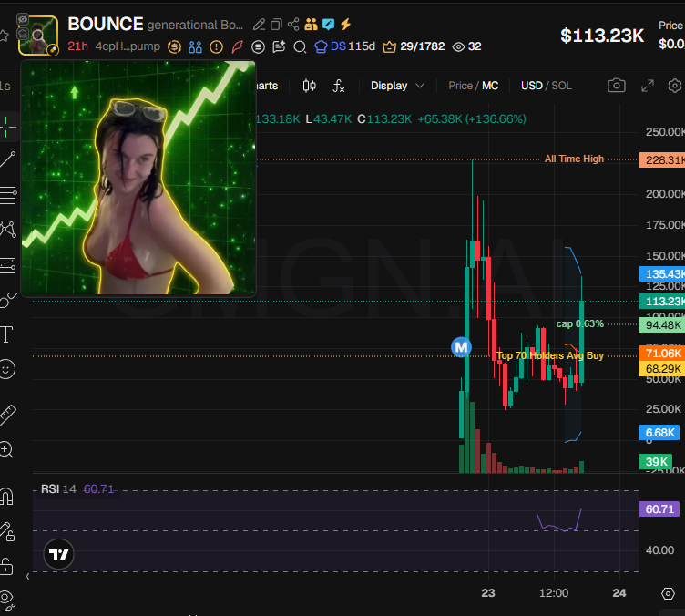The height and width of the screenshot is (616, 685).
Task: Share the BOUNCE token page
Action: tap(293, 25)
